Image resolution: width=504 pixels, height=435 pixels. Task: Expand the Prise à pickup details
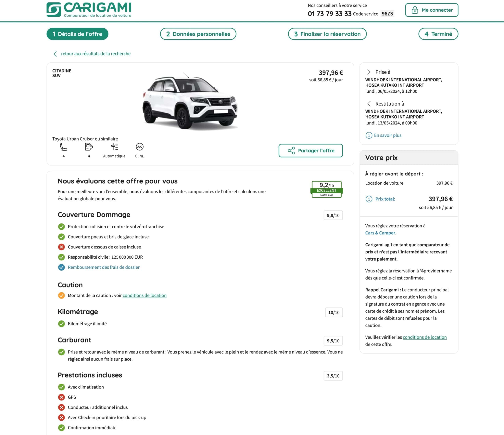coord(369,72)
